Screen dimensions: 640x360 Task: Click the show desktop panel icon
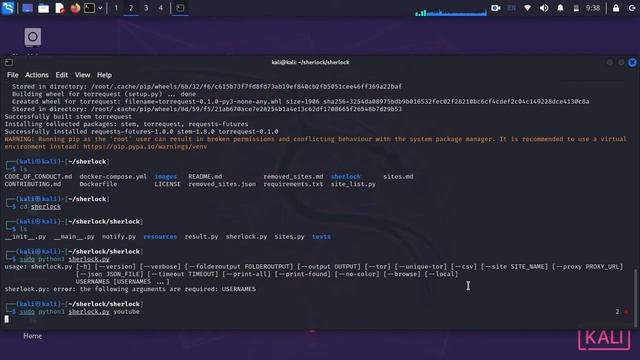coord(27,8)
